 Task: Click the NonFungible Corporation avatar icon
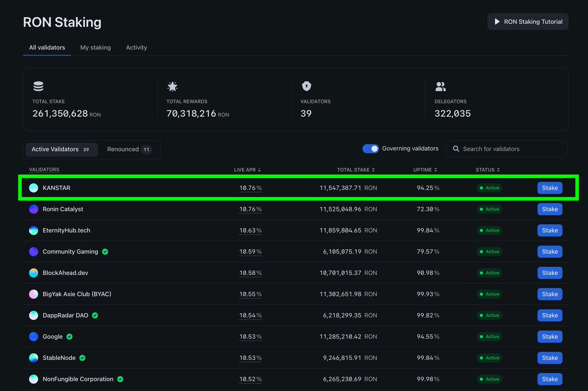click(33, 379)
